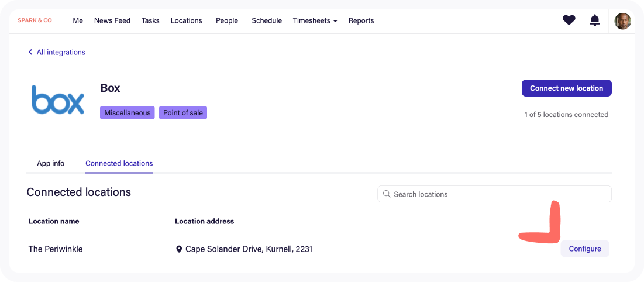Click the Point of sale tag
This screenshot has height=282, width=644.
(x=183, y=113)
